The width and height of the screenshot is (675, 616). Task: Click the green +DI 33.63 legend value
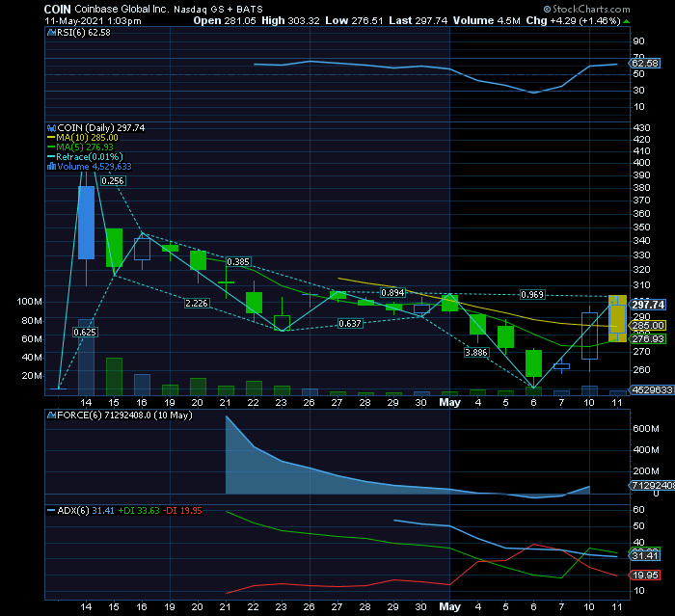coord(139,511)
